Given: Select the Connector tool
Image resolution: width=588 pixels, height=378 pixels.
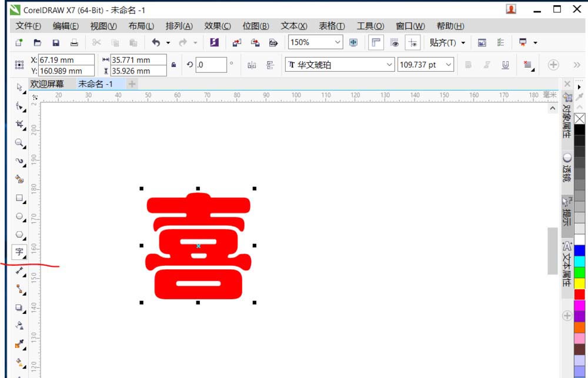Looking at the screenshot, I should 19,289.
